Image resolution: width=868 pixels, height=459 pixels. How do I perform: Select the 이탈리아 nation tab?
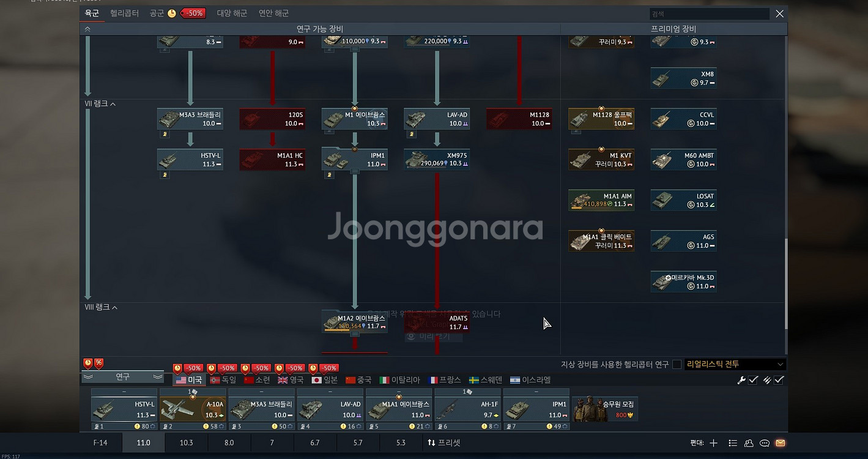(401, 380)
